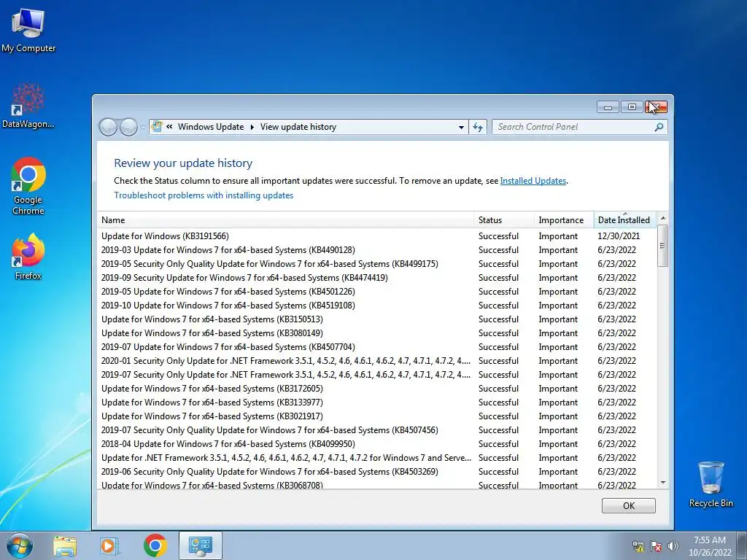Select the 2019-07 Security Only .NET Framework update
747x560 pixels.
coord(376,374)
